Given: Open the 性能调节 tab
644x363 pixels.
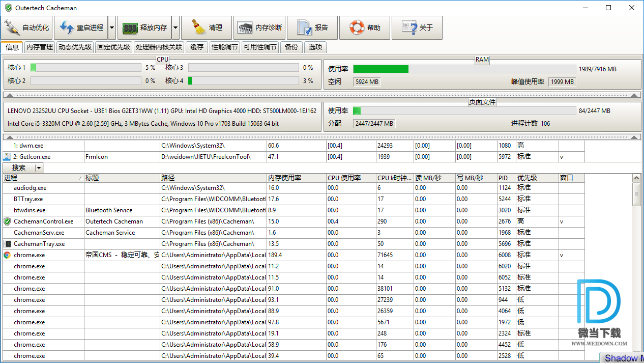Looking at the screenshot, I should [x=225, y=47].
